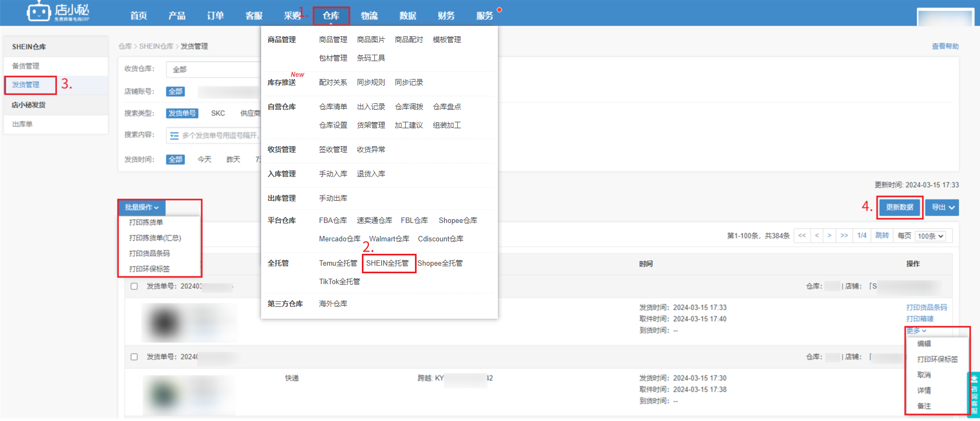Screen dimensions: 980x421
Task: Open 手动出库 menu entry
Action: click(333, 198)
